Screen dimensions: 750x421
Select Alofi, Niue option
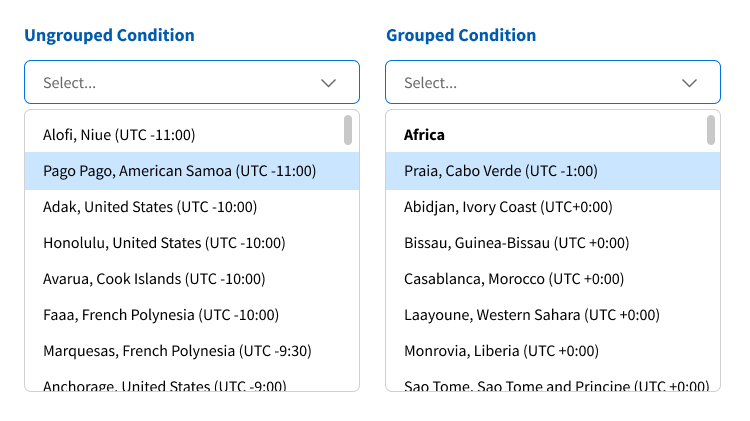point(119,135)
